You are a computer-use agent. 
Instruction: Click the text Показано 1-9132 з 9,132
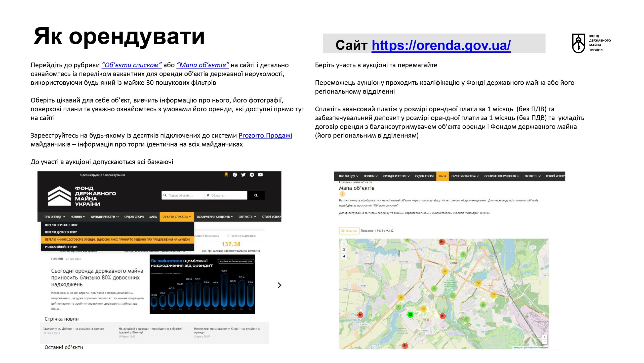377,231
